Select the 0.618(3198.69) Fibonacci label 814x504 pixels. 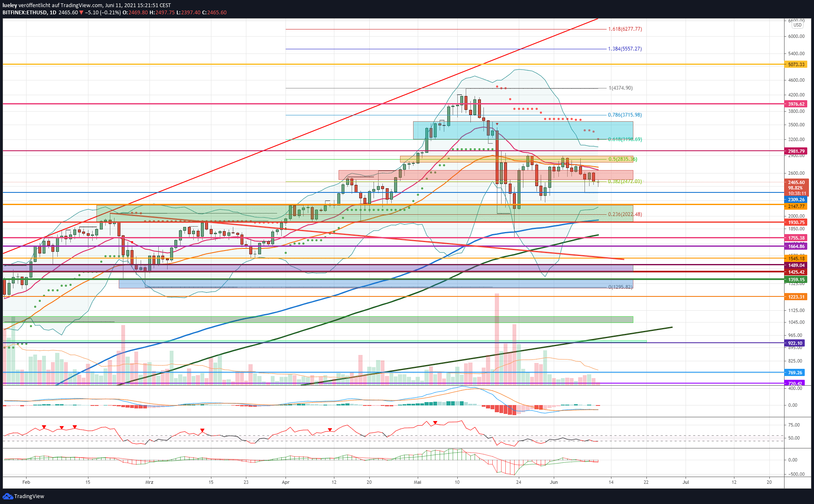625,139
